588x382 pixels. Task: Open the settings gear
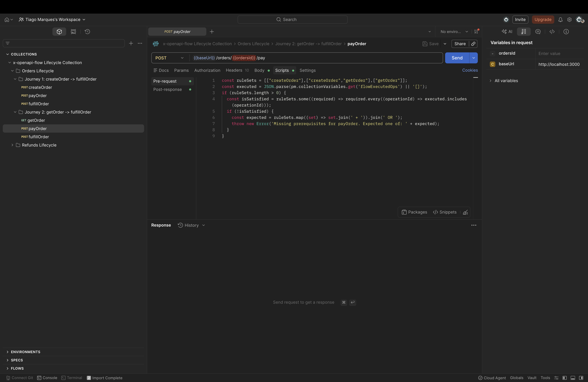point(569,19)
